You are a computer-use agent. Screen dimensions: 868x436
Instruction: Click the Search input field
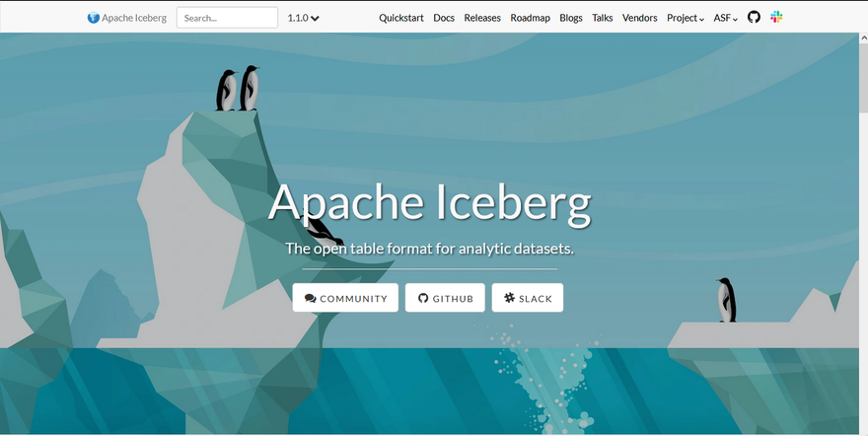click(227, 18)
